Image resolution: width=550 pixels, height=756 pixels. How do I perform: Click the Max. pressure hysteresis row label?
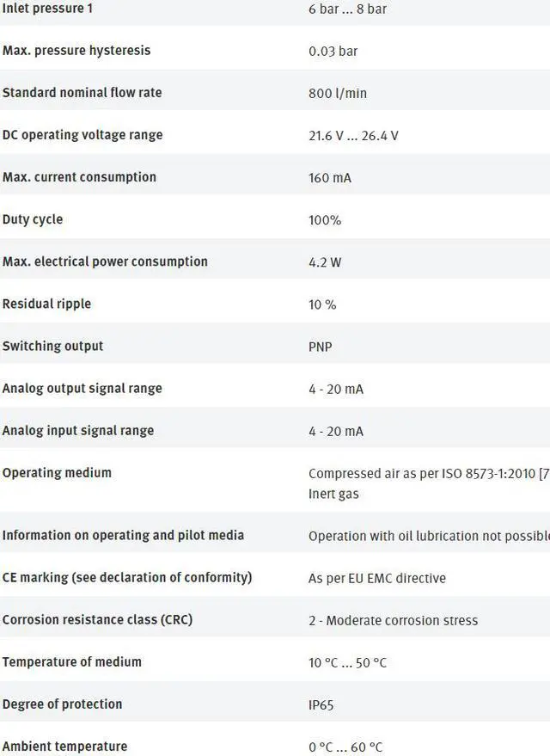coord(76,50)
